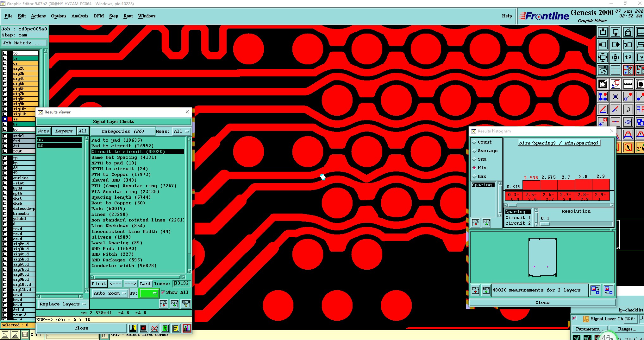
Task: Toggle the grid display icon
Action: (x=616, y=70)
